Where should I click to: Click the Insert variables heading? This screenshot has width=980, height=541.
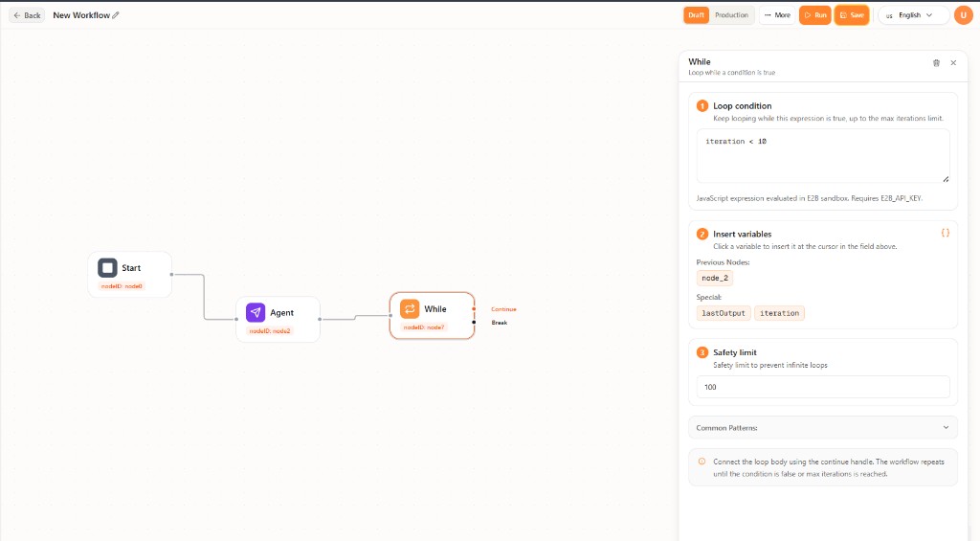click(743, 234)
